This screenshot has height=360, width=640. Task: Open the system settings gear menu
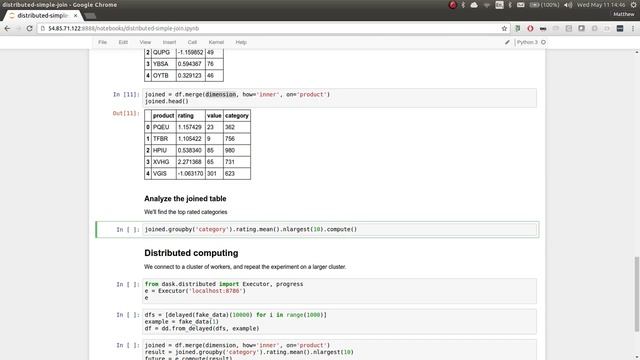click(633, 5)
